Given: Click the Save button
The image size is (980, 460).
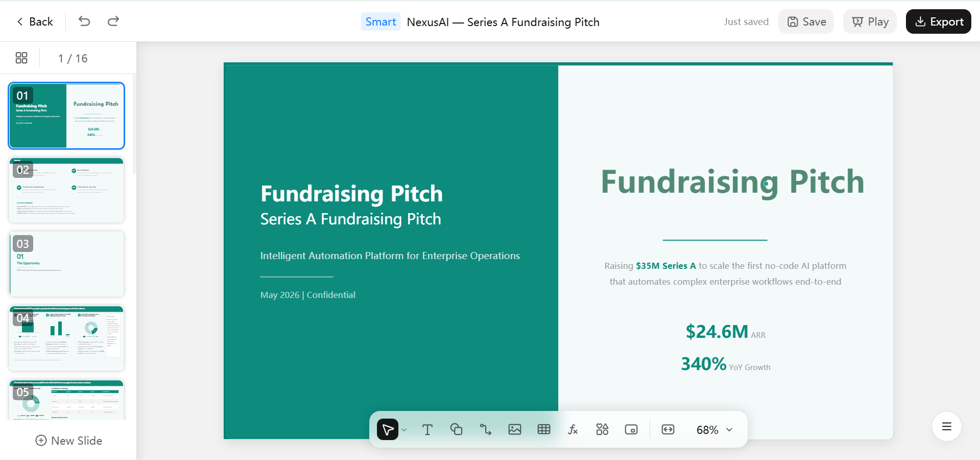Looking at the screenshot, I should (806, 21).
